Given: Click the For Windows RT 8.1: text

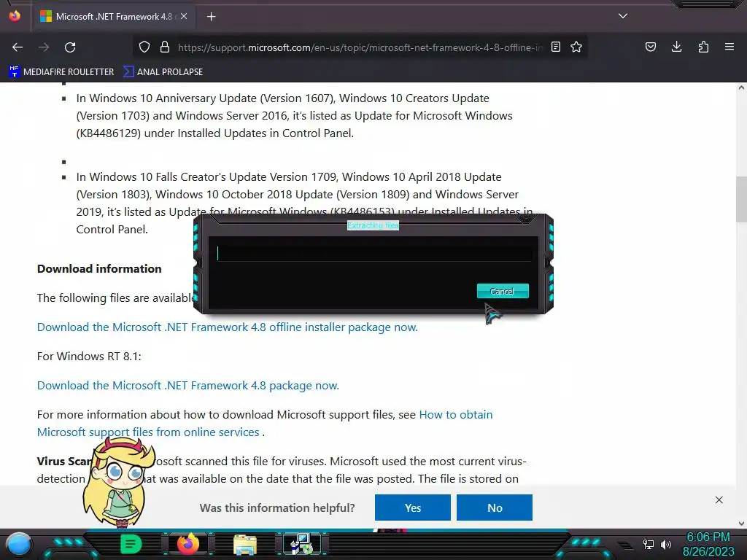Looking at the screenshot, I should [89, 356].
